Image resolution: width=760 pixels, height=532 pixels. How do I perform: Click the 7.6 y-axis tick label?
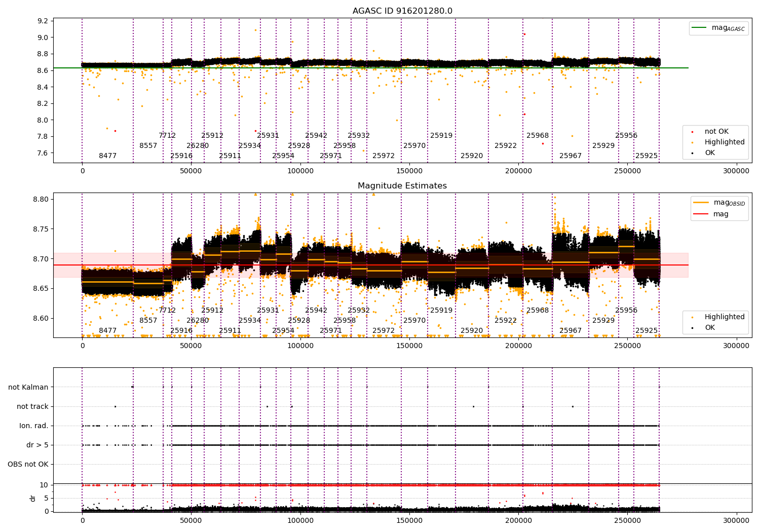[43, 153]
